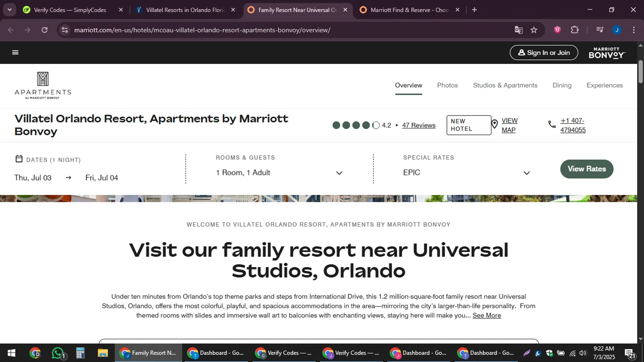Open WhatsApp from the taskbar
This screenshot has height=362, width=644.
(58, 353)
